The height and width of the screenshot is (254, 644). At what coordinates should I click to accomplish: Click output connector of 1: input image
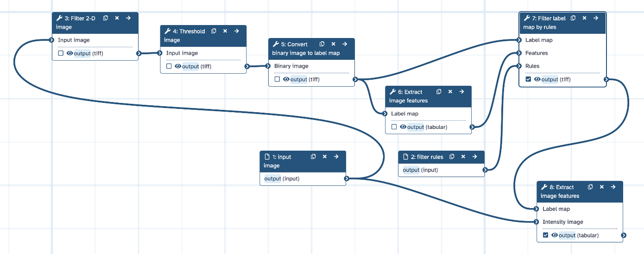click(x=346, y=178)
